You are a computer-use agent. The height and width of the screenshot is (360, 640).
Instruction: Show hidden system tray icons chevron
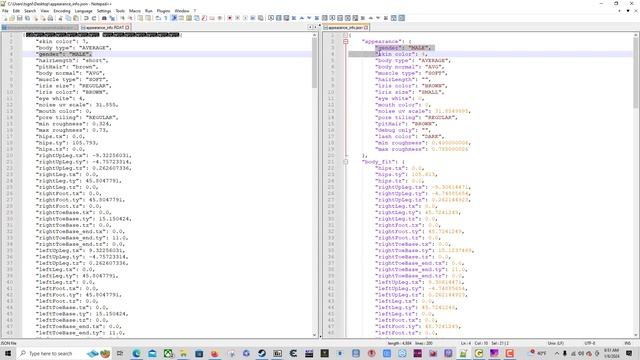tap(557, 353)
